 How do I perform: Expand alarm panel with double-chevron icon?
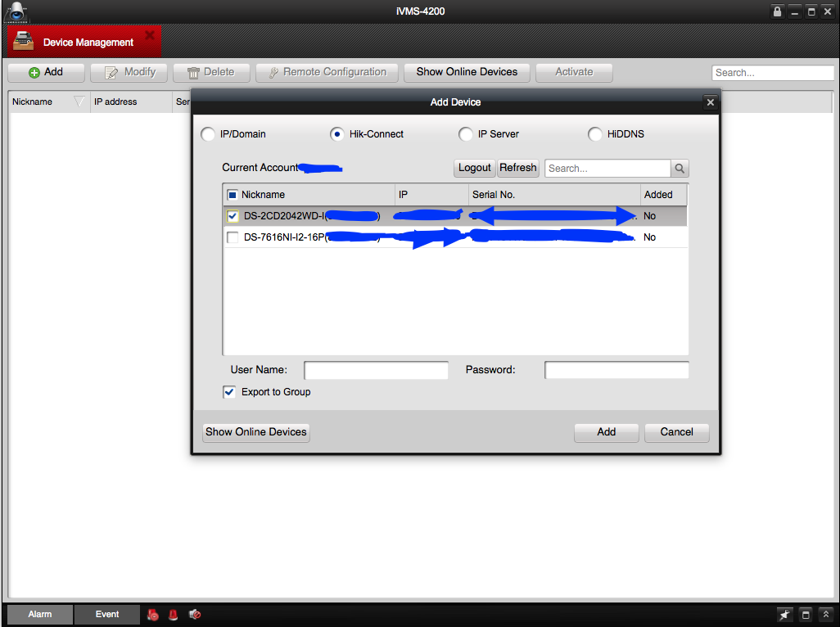click(x=825, y=615)
